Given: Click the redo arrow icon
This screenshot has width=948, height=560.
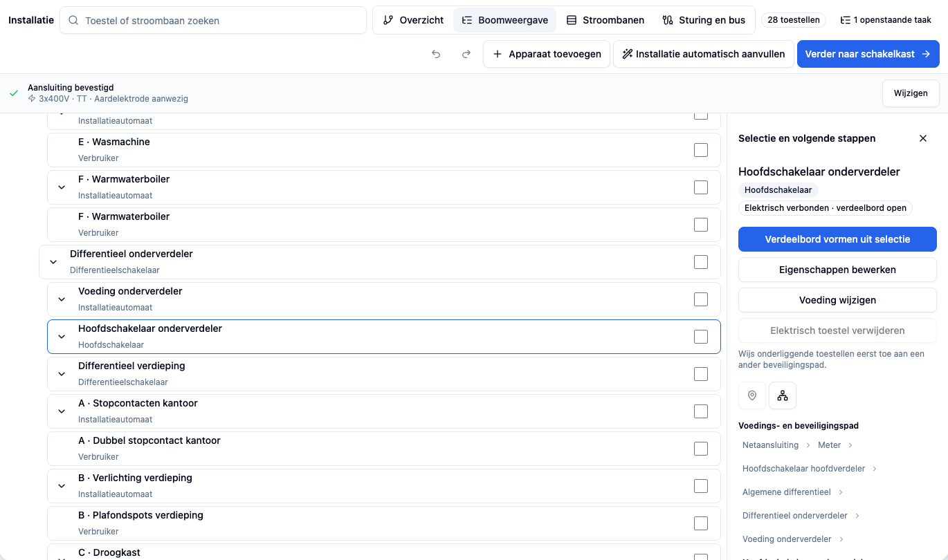Looking at the screenshot, I should coord(466,54).
